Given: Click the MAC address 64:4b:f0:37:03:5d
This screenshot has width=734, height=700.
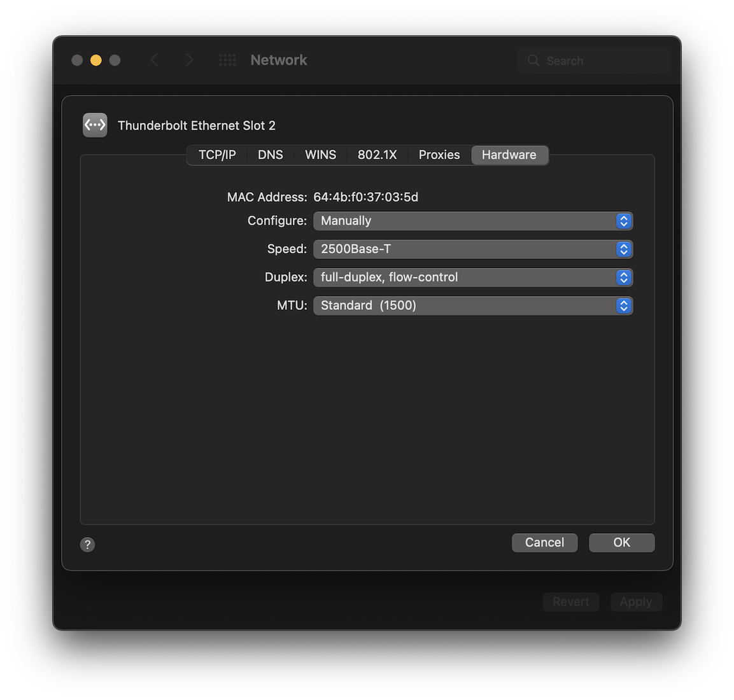Looking at the screenshot, I should click(x=365, y=197).
